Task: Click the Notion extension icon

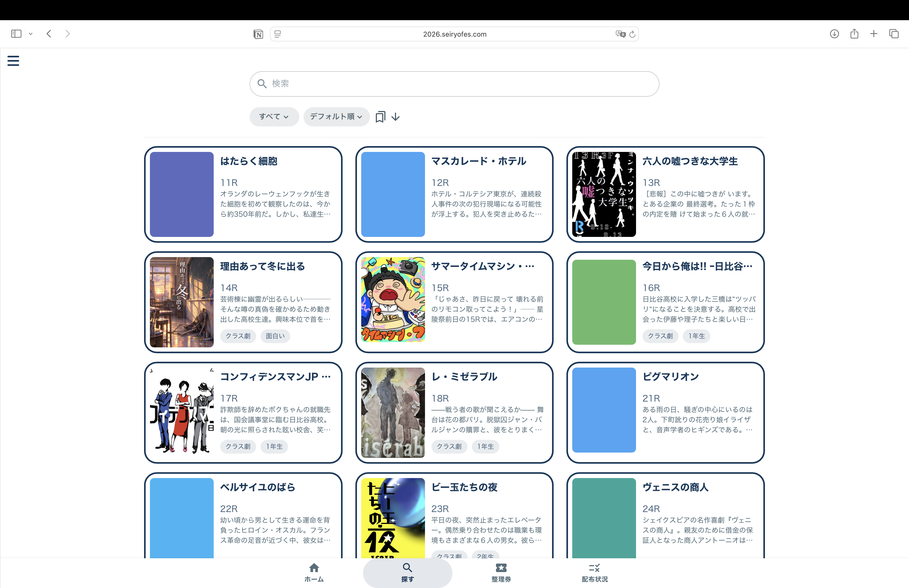Action: coord(258,34)
